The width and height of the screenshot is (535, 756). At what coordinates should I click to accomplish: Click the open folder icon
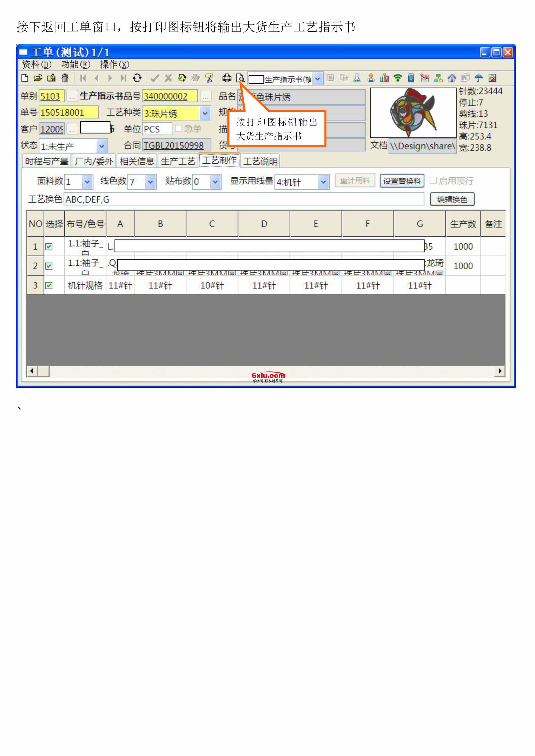click(38, 78)
